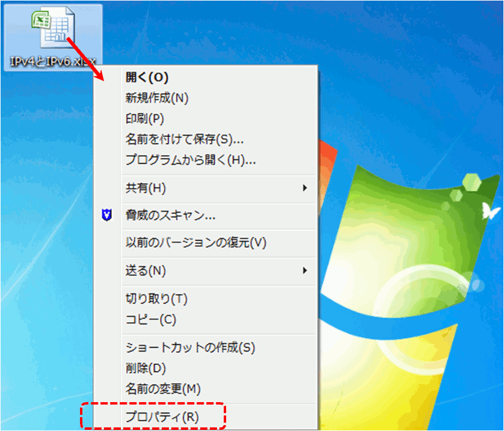Choose 名前を付けて保存(S)... menu entry

(x=184, y=139)
